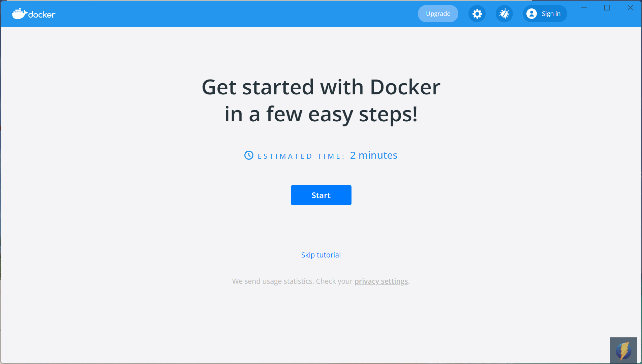Viewport: 642px width, 364px height.
Task: Start the Docker tutorial
Action: 321,195
